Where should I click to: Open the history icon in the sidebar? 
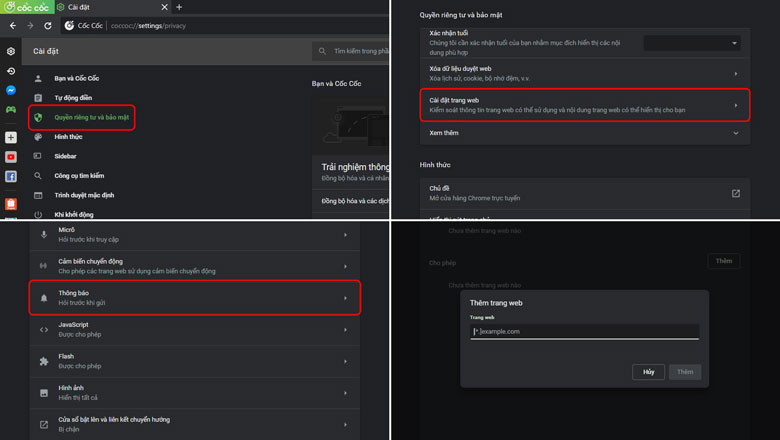(10, 71)
